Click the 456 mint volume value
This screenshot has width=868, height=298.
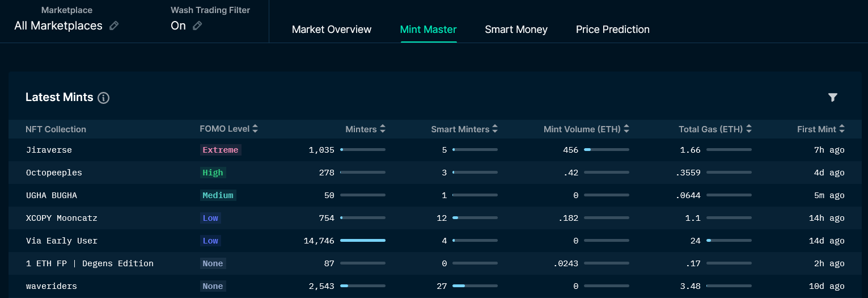coord(571,150)
